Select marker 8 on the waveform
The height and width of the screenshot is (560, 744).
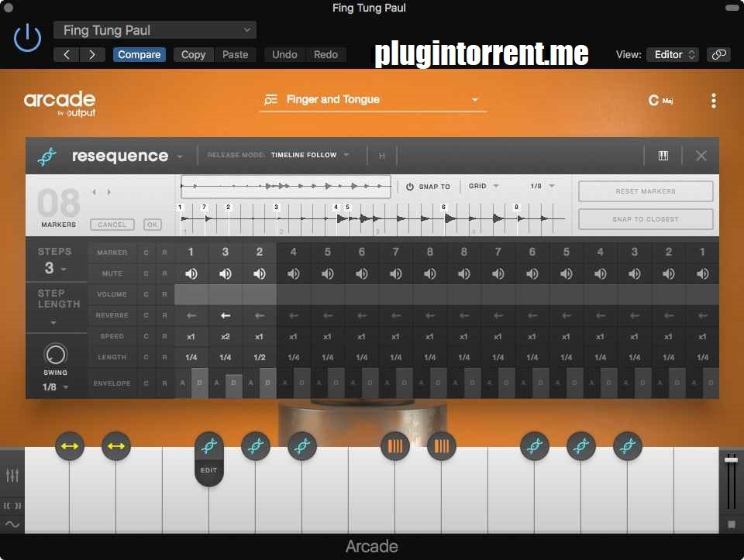pyautogui.click(x=516, y=208)
